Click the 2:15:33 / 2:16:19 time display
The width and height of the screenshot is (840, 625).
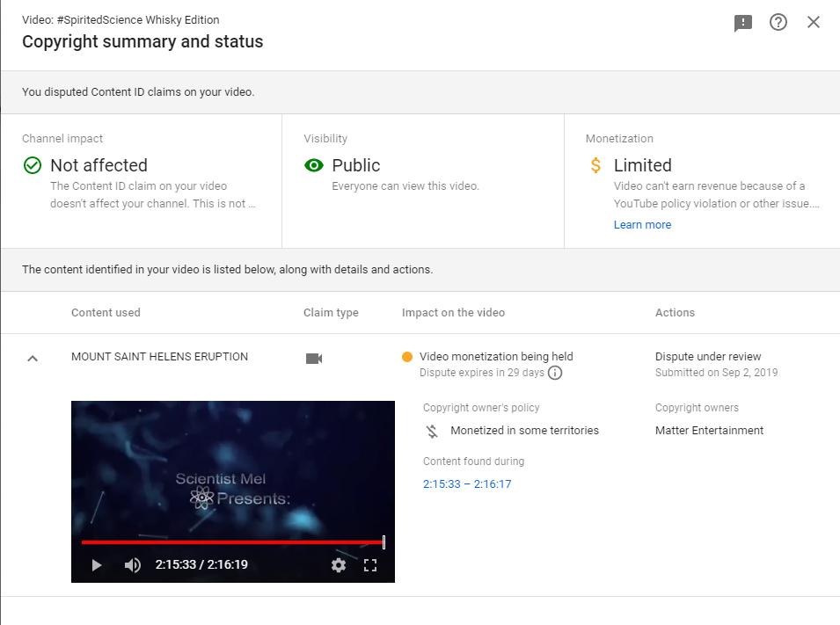(201, 564)
